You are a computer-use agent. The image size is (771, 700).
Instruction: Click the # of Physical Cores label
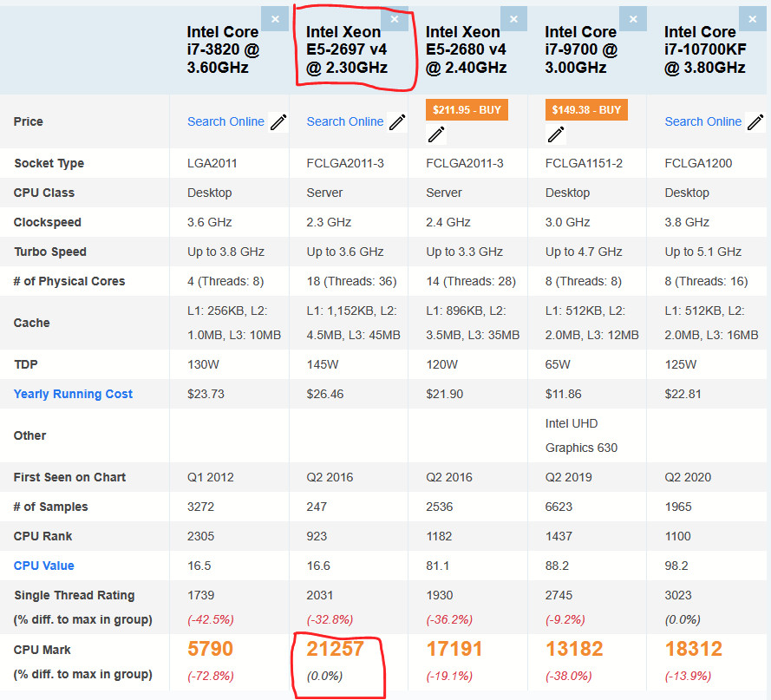point(69,281)
